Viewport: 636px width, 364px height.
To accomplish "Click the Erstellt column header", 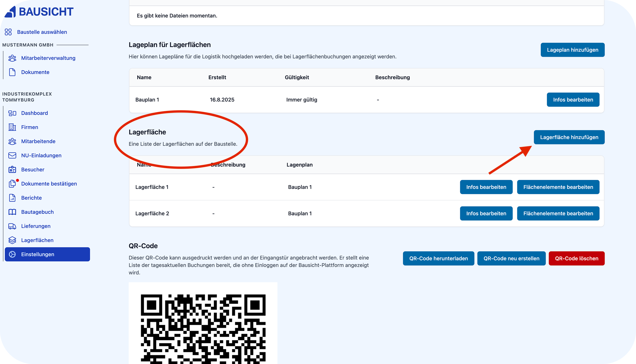I will click(217, 77).
